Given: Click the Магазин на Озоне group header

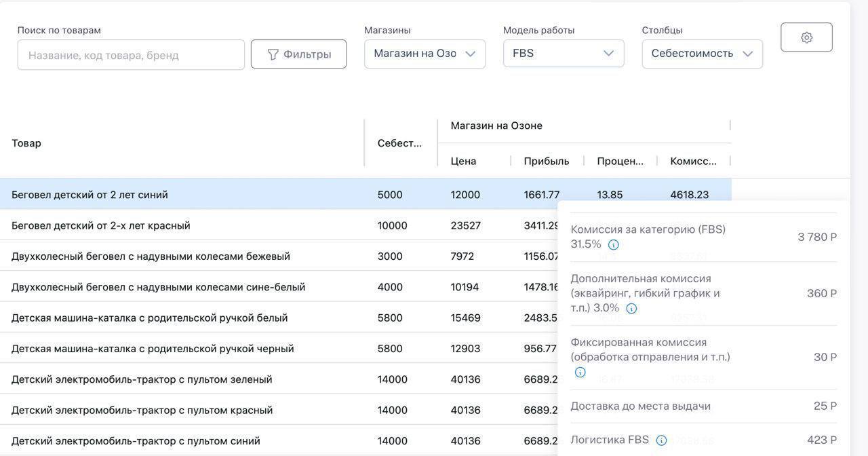Looking at the screenshot, I should (496, 126).
